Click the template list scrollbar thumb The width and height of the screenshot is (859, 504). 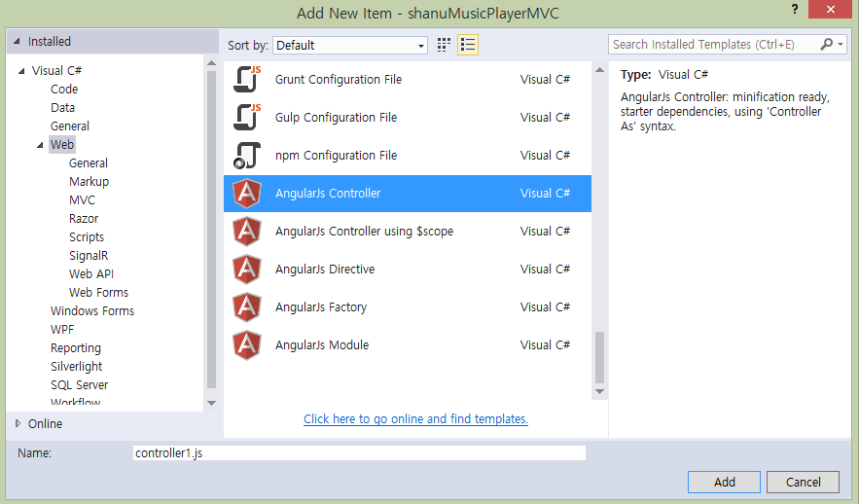(600, 358)
